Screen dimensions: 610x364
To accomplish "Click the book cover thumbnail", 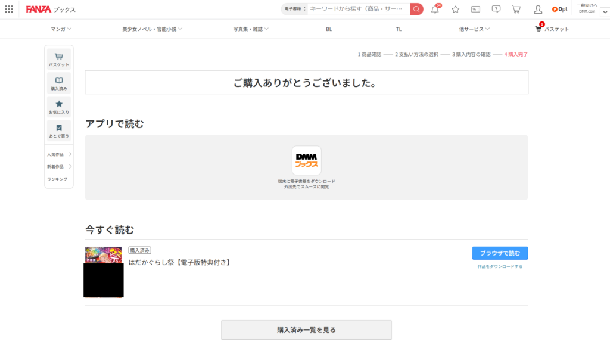I will (x=104, y=272).
